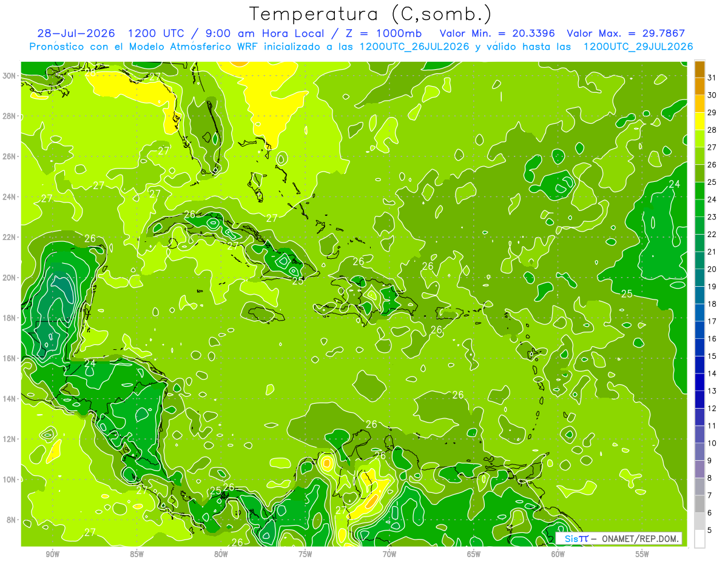
Task: Click the "22N" latitude axis label
Action: (x=10, y=237)
